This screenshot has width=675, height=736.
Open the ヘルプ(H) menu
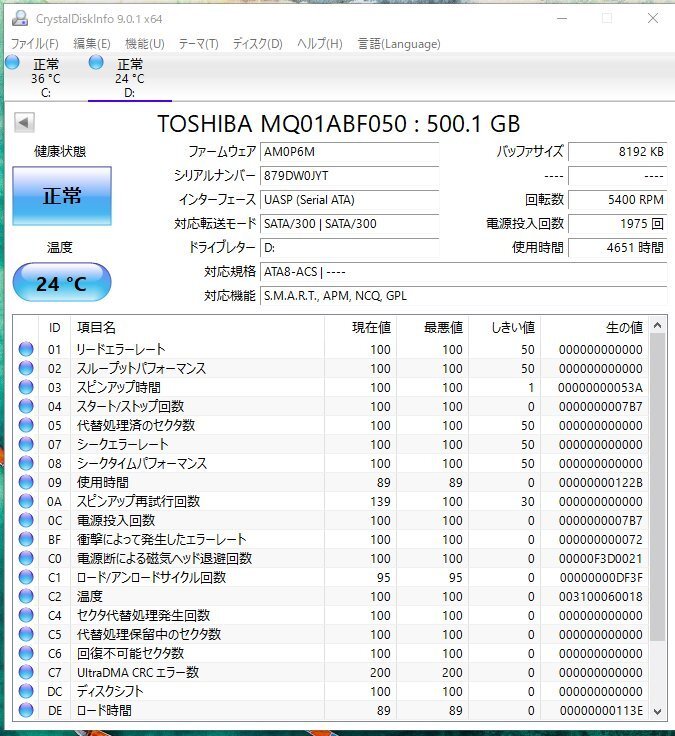[320, 44]
